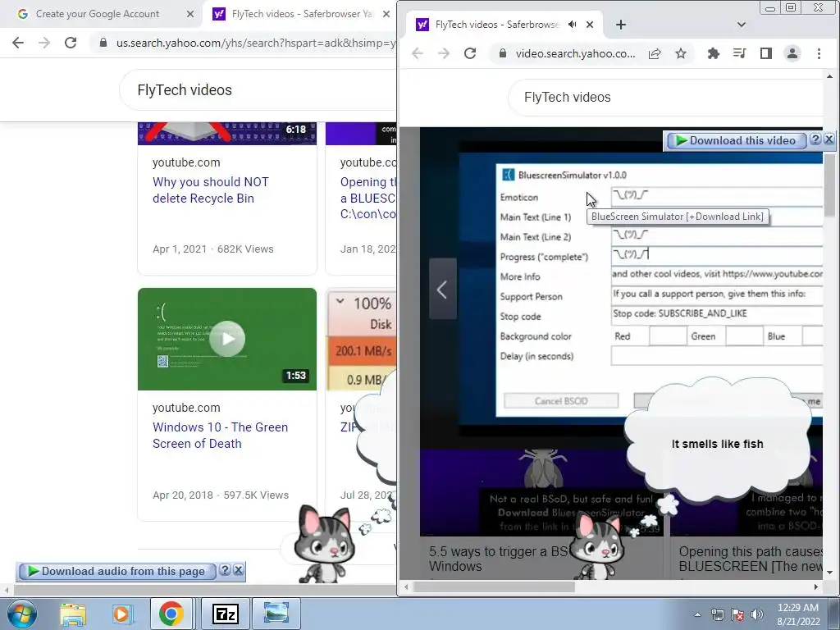Image resolution: width=840 pixels, height=630 pixels.
Task: Show hidden tray icons arrow
Action: pyautogui.click(x=697, y=614)
